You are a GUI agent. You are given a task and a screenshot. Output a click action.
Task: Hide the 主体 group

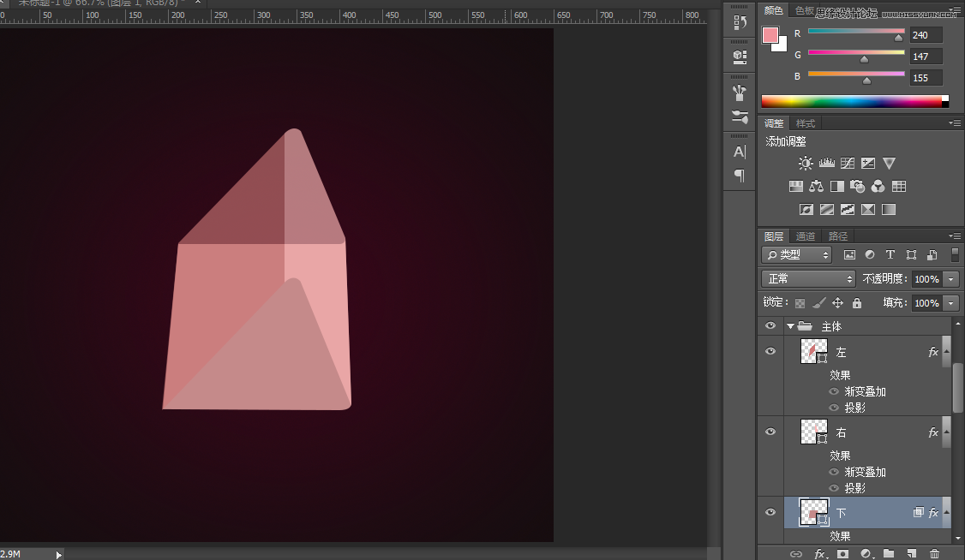point(770,325)
